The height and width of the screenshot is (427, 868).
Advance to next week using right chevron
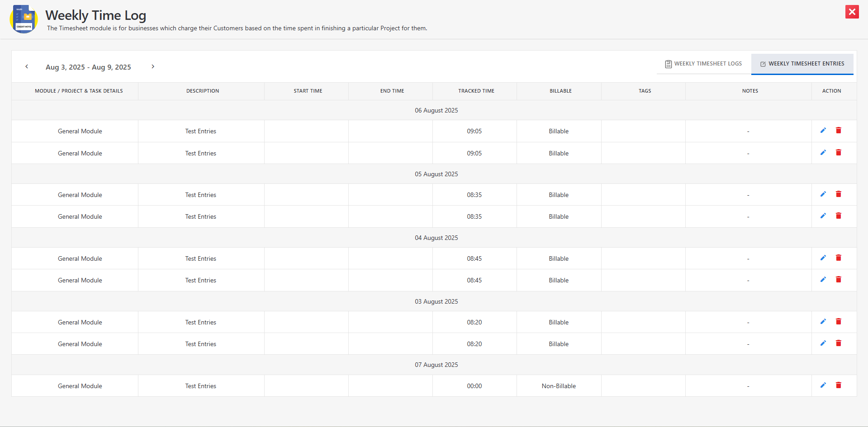point(153,66)
